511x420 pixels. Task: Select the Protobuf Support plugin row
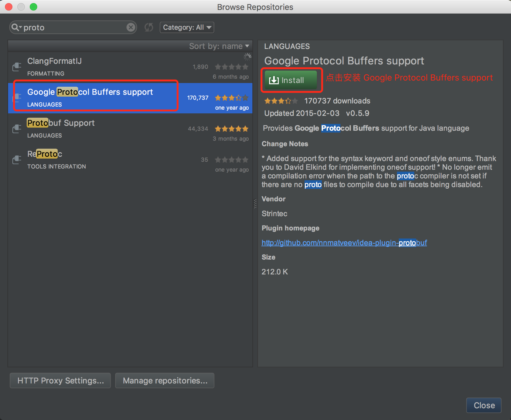[x=130, y=129]
